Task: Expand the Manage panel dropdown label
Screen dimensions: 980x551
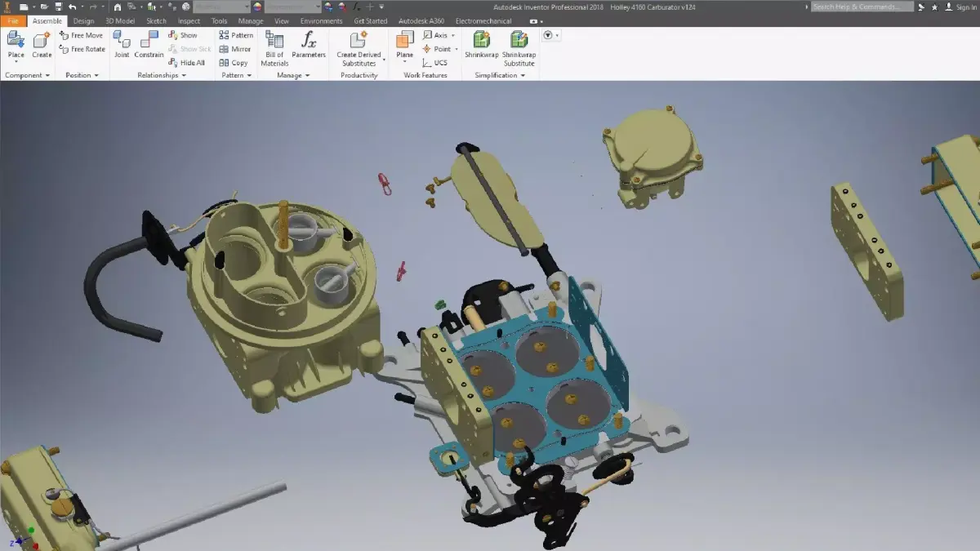Action: (x=293, y=75)
